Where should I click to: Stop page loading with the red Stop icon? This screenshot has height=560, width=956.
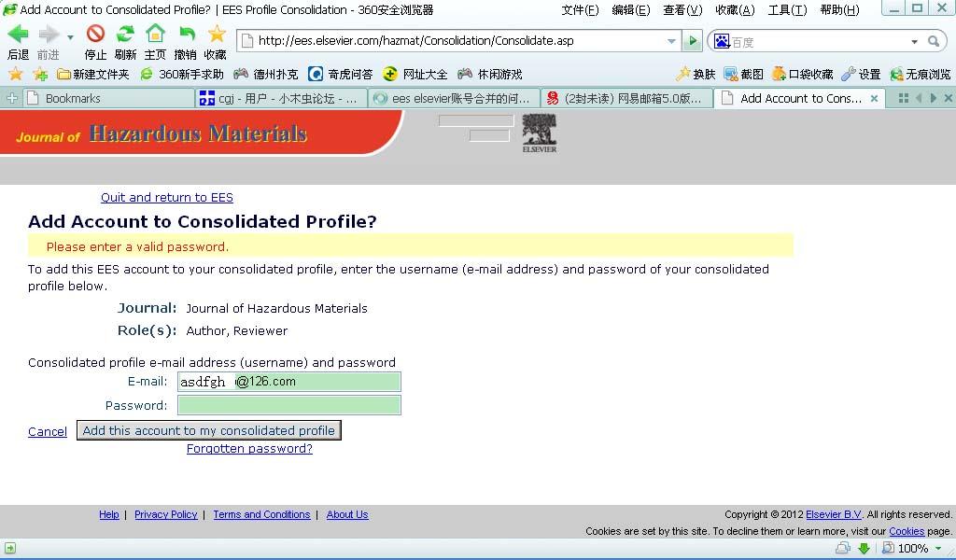(x=95, y=34)
